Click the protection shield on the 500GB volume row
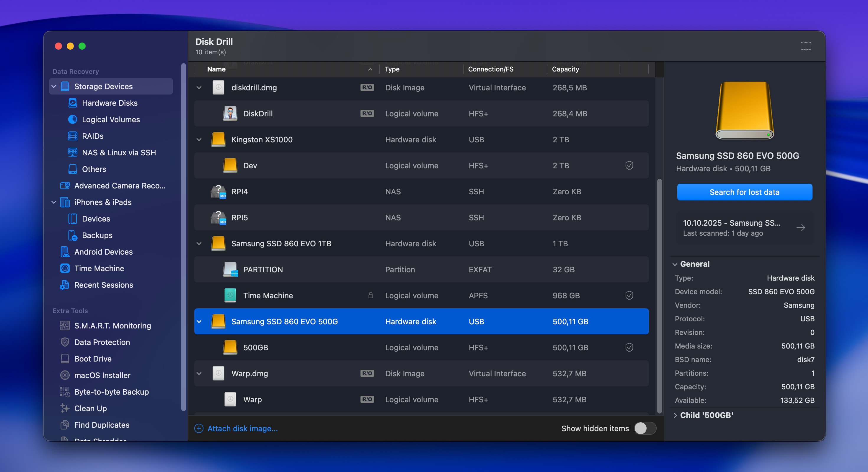The height and width of the screenshot is (472, 868). coord(629,347)
